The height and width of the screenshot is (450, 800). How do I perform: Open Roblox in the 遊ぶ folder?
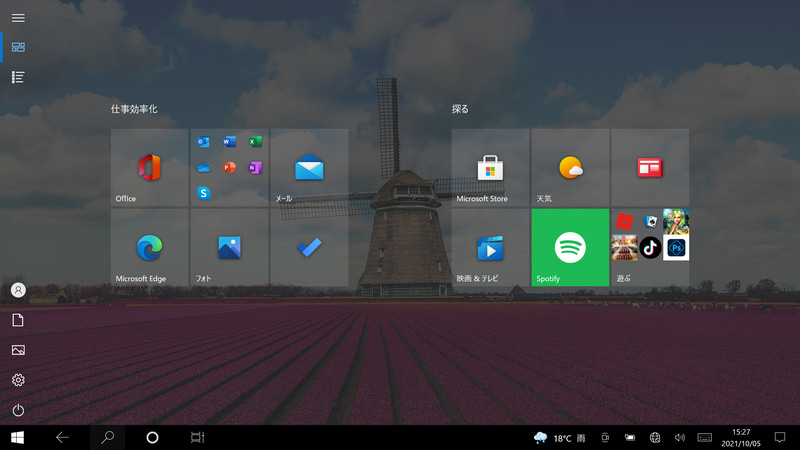point(624,221)
